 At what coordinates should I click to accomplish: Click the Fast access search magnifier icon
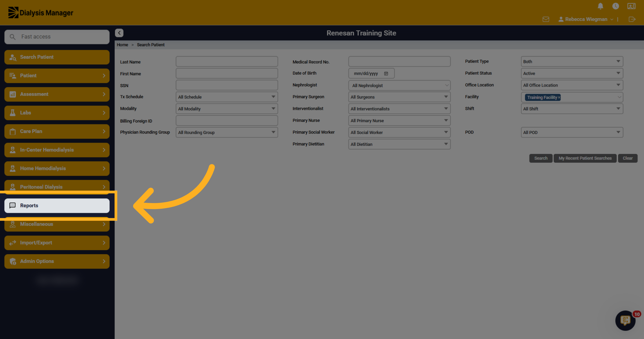[13, 37]
